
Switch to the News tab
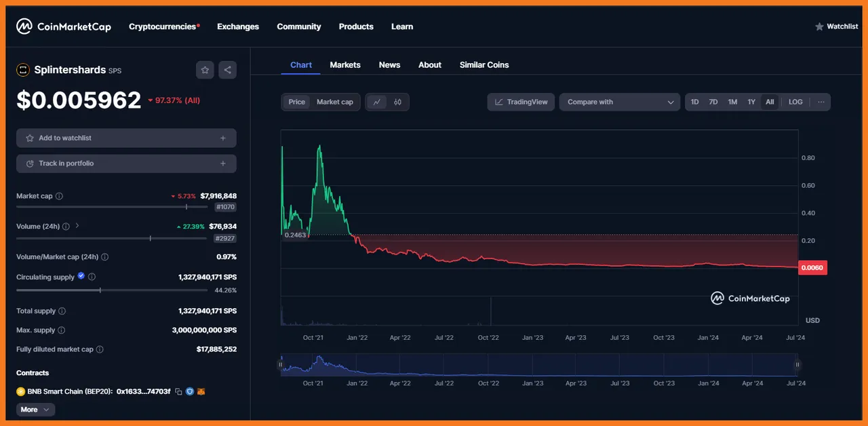(x=389, y=65)
